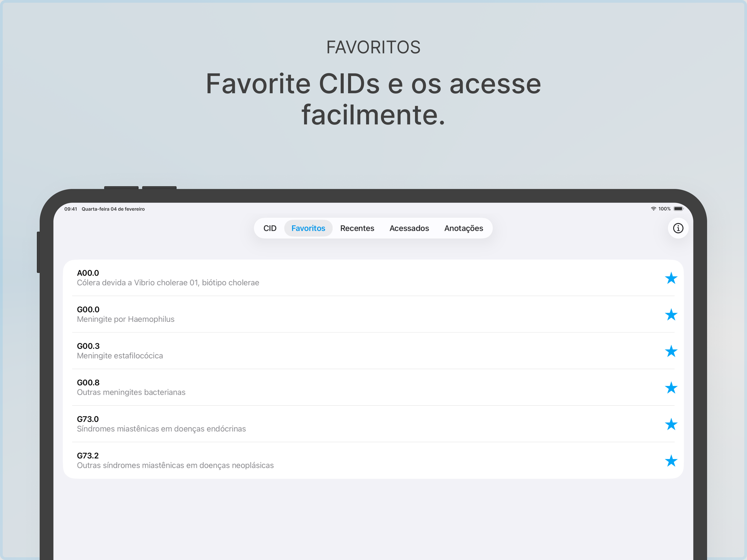Screen dimensions: 747x560
Task: Choose 'Meningite estafilocócica' description
Action: coord(120,356)
